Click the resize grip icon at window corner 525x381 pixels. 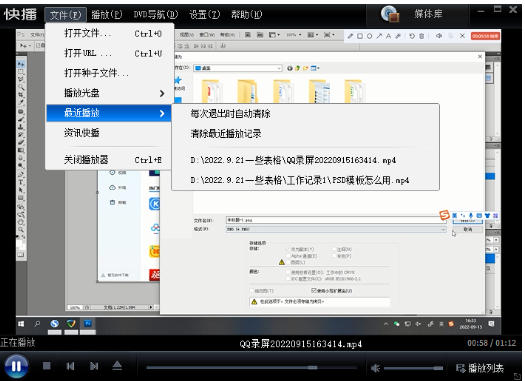[518, 376]
